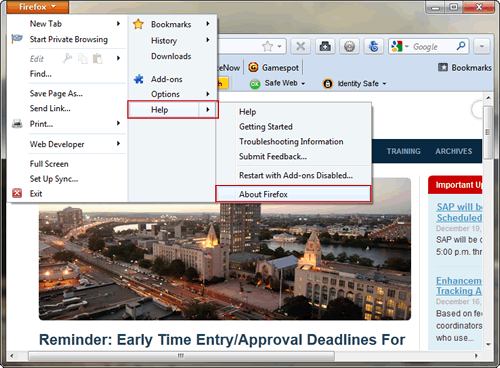Image resolution: width=500 pixels, height=368 pixels.
Task: Click the camera-style toolbar icon
Action: pyautogui.click(x=325, y=46)
